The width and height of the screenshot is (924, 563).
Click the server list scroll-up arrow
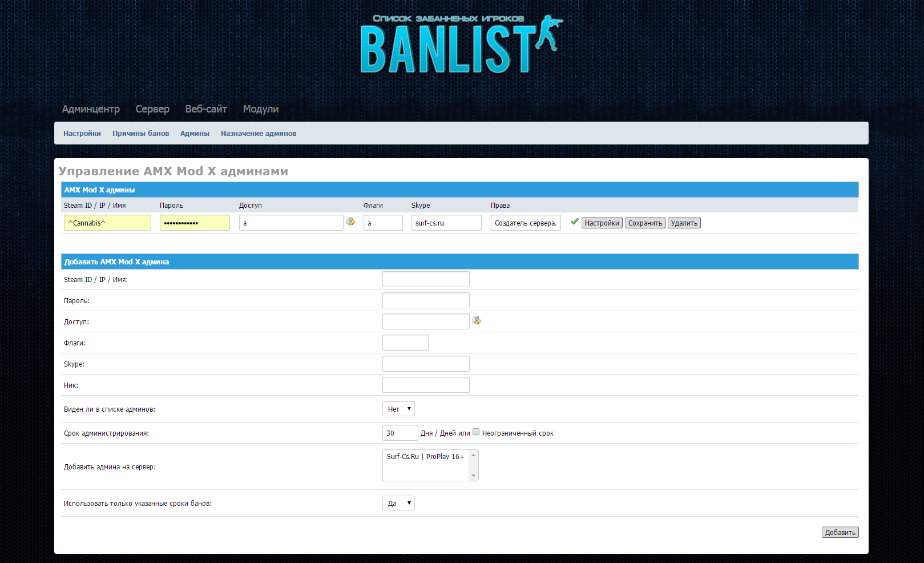473,455
